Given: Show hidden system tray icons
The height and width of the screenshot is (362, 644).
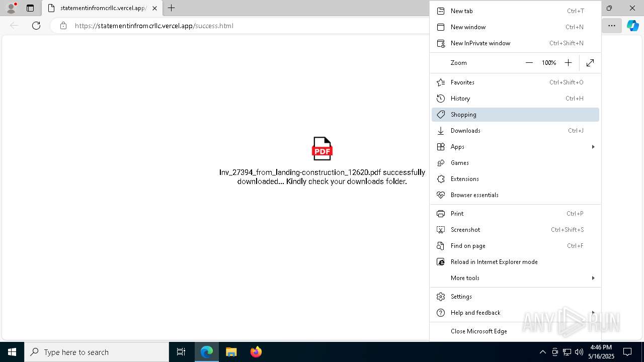Looking at the screenshot, I should [x=542, y=352].
